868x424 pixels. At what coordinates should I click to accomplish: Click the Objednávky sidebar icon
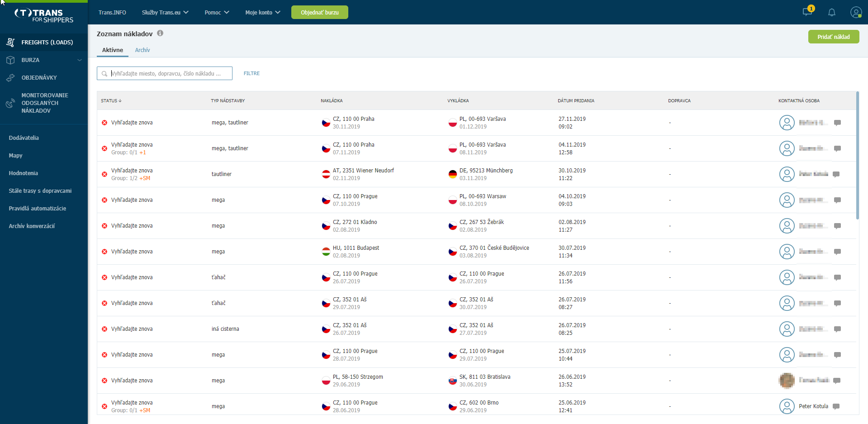point(10,77)
